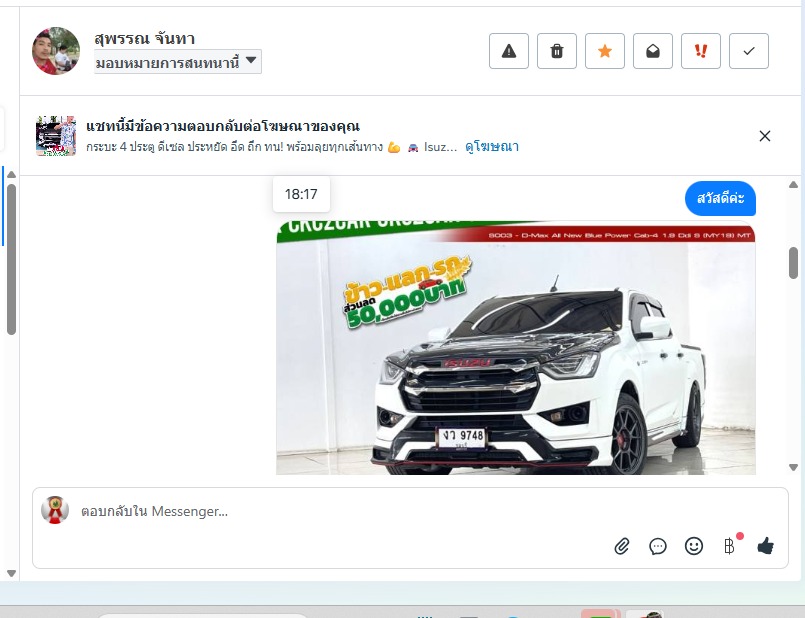The height and width of the screenshot is (618, 805).
Task: Open the ดูโฆษณา link
Action: click(492, 147)
